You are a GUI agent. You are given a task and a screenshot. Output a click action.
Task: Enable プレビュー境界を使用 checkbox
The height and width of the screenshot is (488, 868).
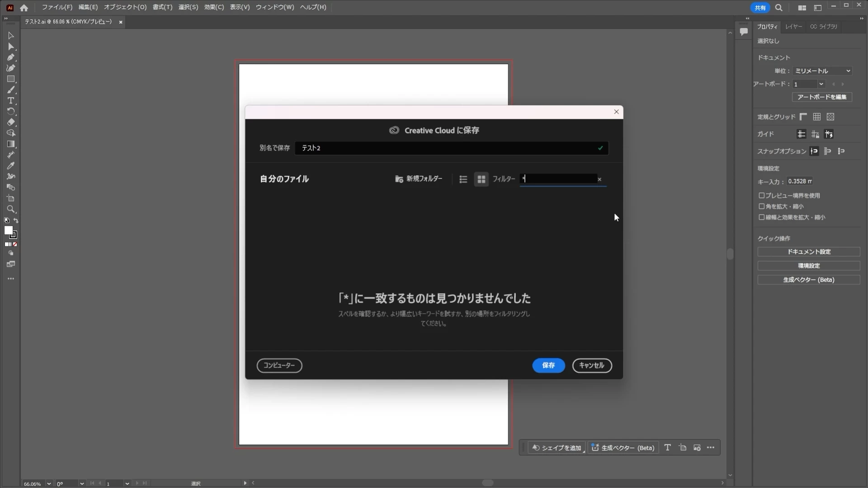pyautogui.click(x=762, y=196)
